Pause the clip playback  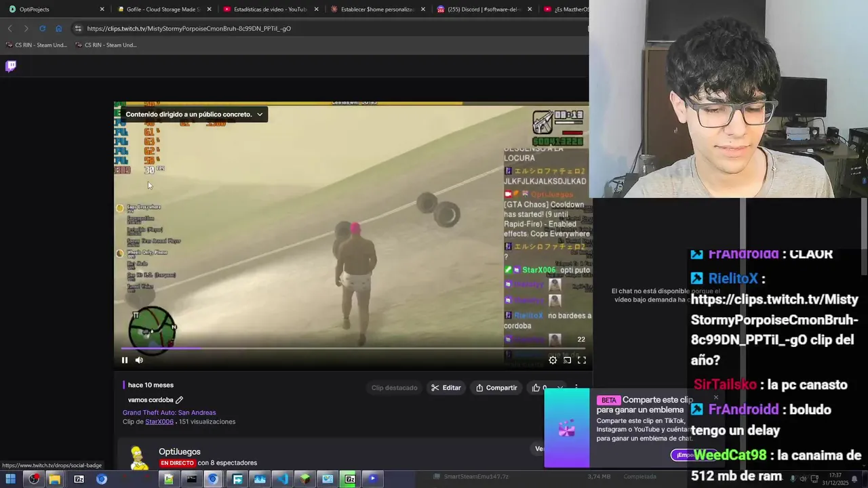point(125,360)
